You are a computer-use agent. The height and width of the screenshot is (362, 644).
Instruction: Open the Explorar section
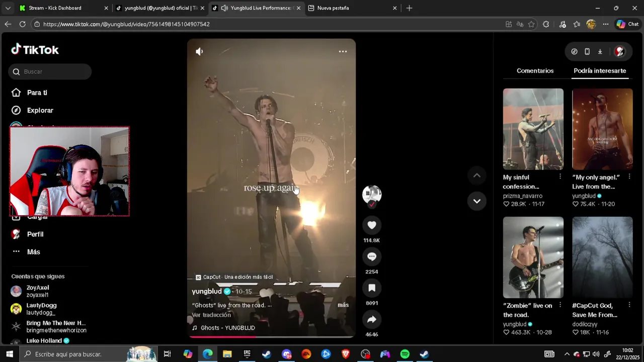[x=40, y=110]
